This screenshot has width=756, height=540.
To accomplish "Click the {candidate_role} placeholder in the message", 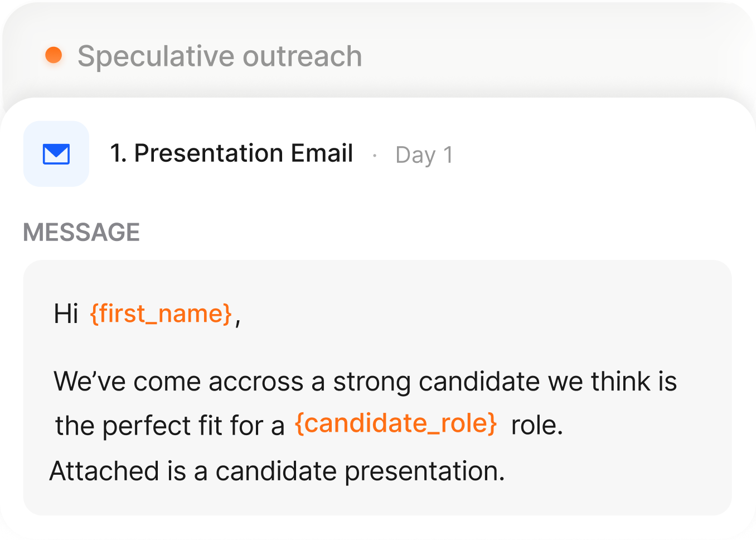I will (x=395, y=424).
